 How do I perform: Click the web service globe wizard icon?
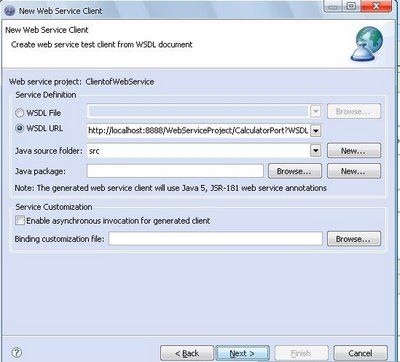point(367,44)
